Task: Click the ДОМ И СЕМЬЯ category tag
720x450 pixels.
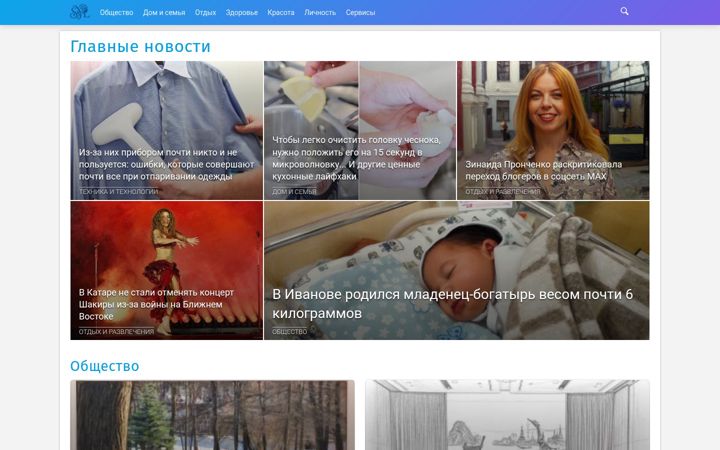Action: (294, 191)
